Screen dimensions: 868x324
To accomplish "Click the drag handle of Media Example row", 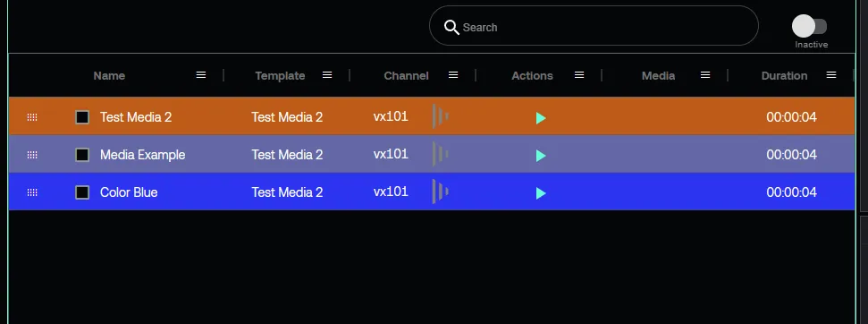I will pos(32,155).
